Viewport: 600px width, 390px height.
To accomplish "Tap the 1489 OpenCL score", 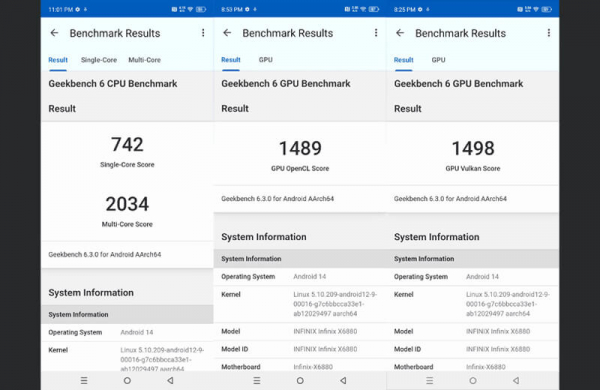I will pyautogui.click(x=300, y=148).
